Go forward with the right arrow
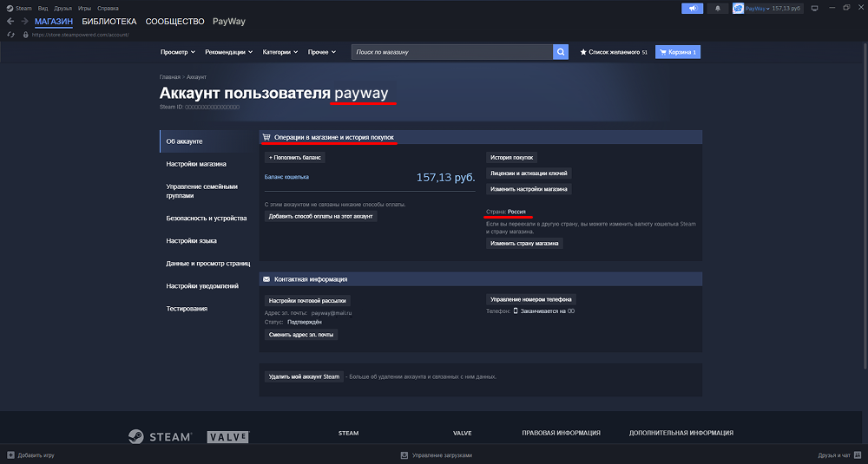 coord(24,21)
